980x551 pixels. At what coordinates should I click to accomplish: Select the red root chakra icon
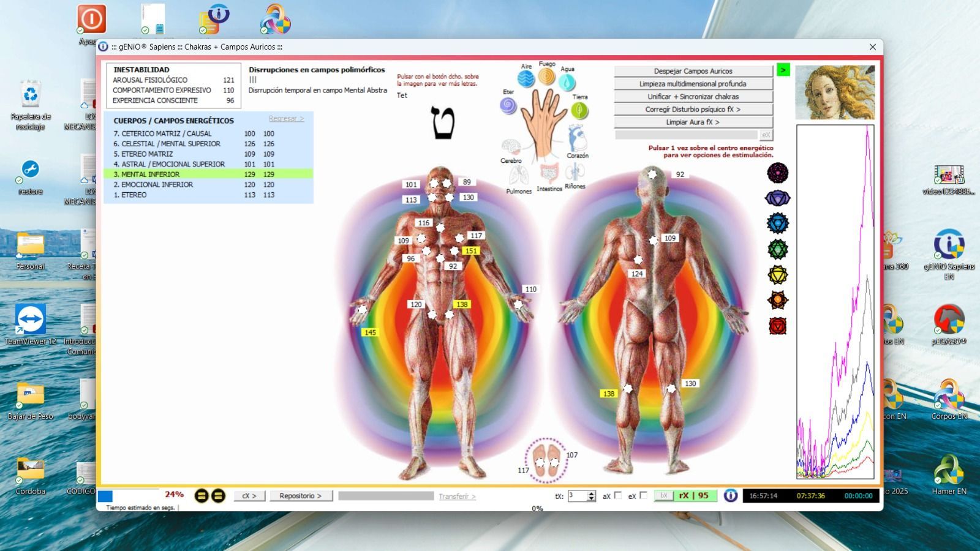[x=778, y=326]
